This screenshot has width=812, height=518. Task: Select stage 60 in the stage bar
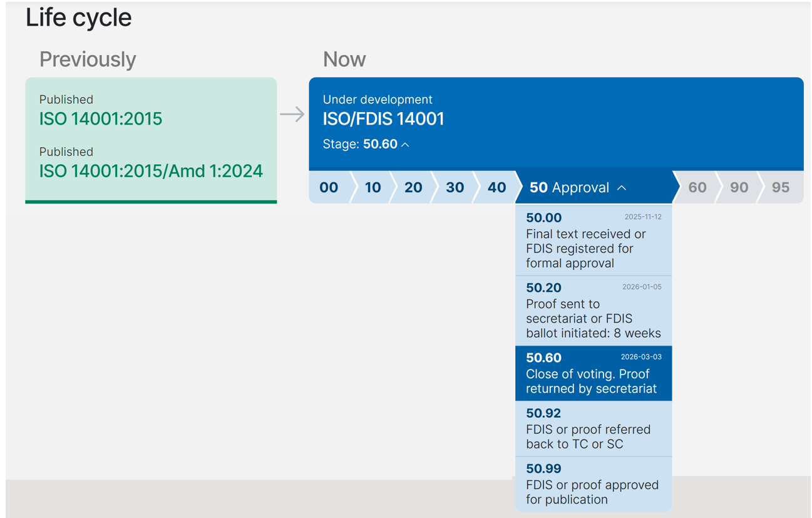[x=697, y=187]
